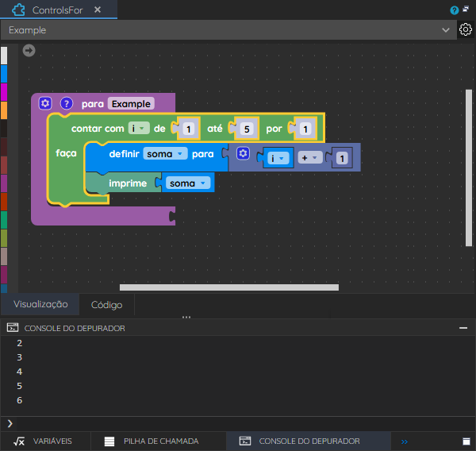This screenshot has width=476, height=451.
Task: Open the soma dropdown in imprime block
Action: coord(188,183)
